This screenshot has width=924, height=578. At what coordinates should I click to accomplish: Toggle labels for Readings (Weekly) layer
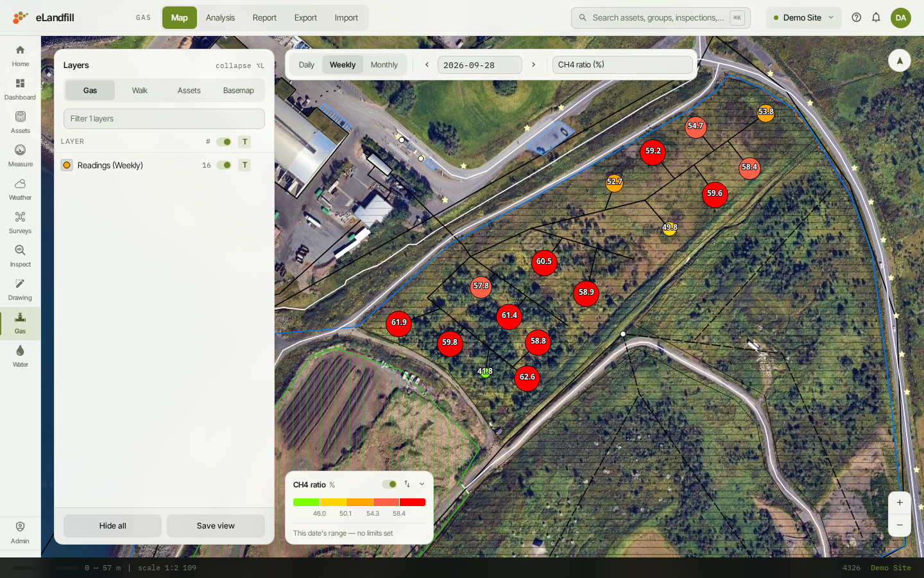[244, 165]
